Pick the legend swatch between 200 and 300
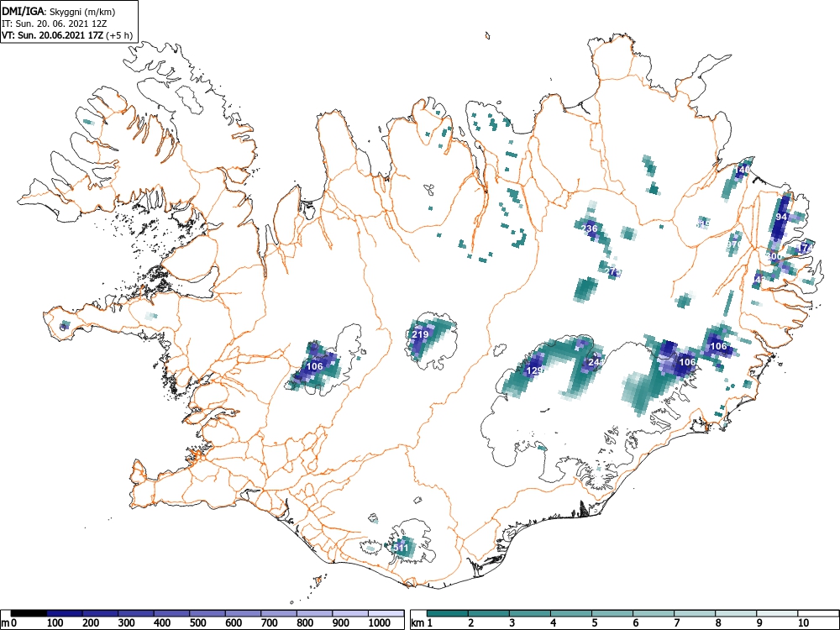The height and width of the screenshot is (630, 840). (x=100, y=613)
